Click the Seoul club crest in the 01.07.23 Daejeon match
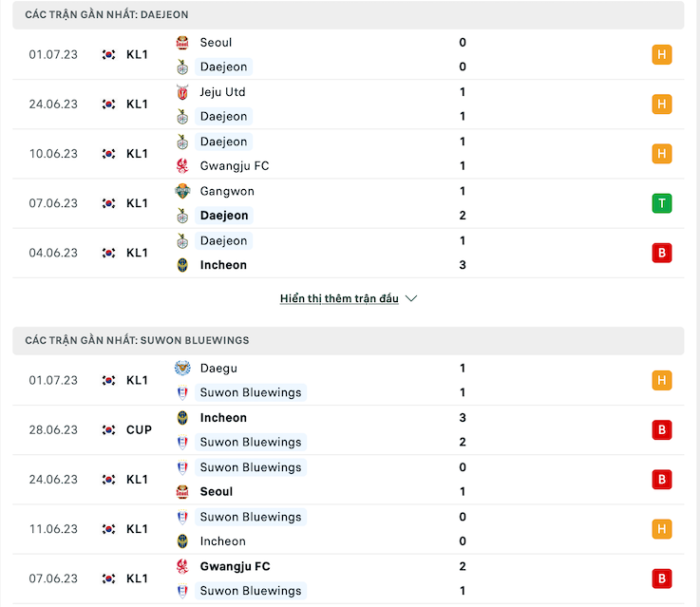 click(x=182, y=43)
